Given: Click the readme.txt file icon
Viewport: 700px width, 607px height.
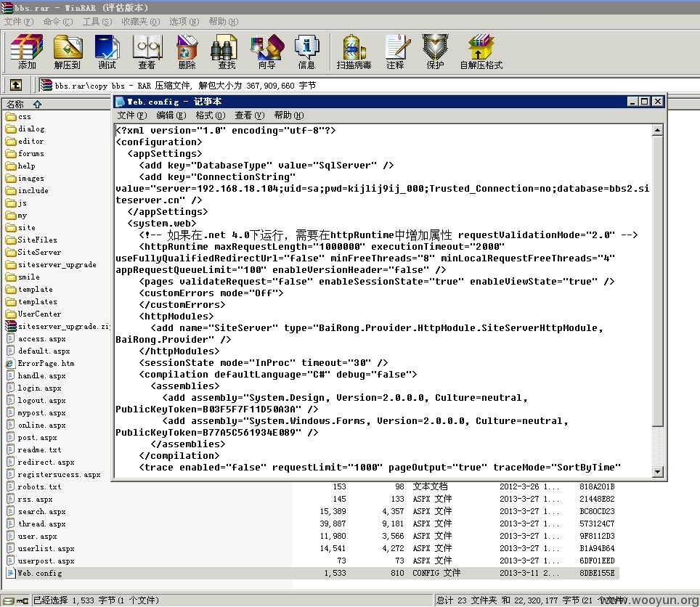Looking at the screenshot, I should click(x=11, y=449).
